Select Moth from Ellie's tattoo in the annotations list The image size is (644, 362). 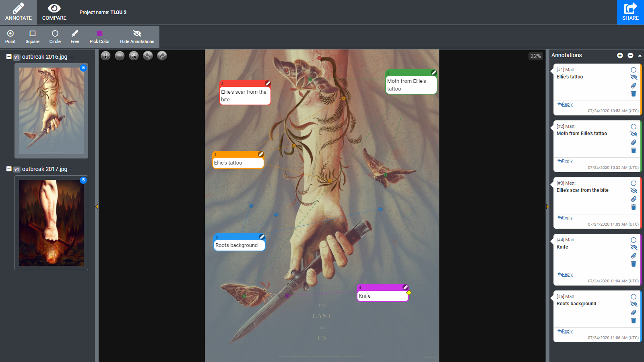point(582,134)
